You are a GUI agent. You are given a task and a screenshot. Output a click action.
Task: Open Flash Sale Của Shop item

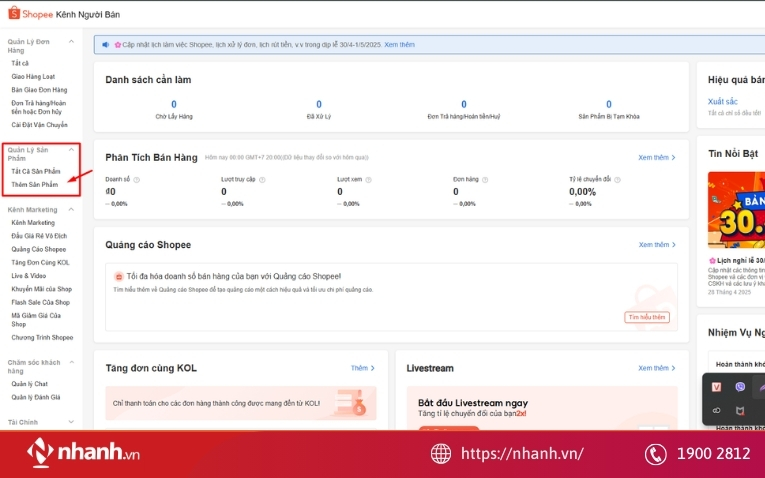(40, 302)
